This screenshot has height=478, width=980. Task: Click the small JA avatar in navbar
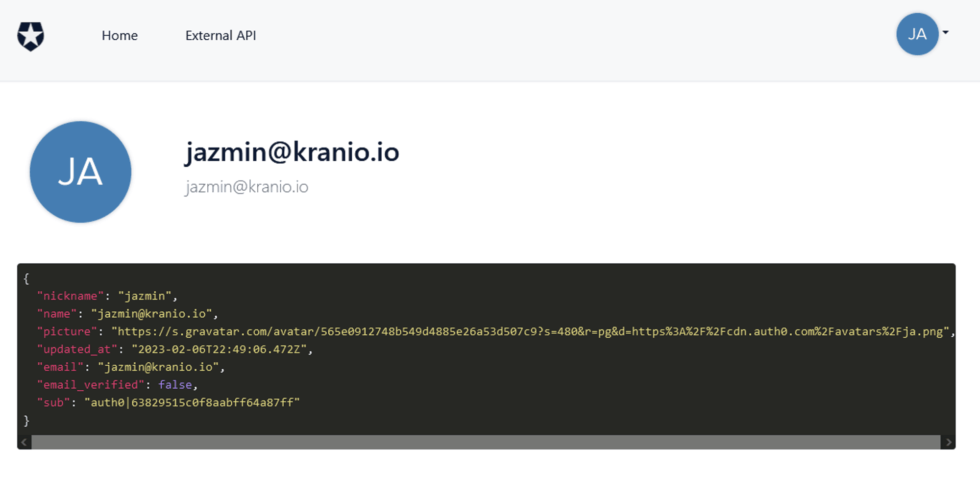point(917,34)
